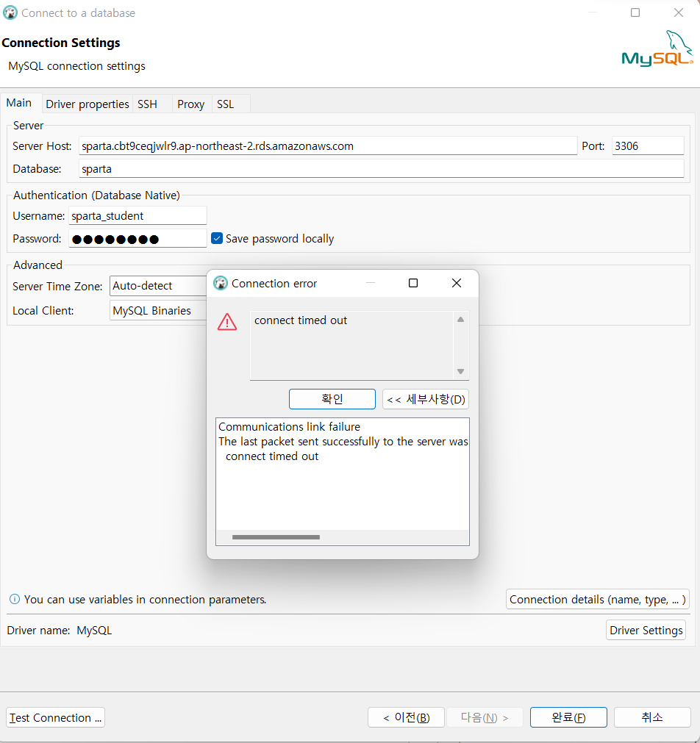Click the DBeaver icon in main title bar
700x743 pixels.
(x=10, y=12)
